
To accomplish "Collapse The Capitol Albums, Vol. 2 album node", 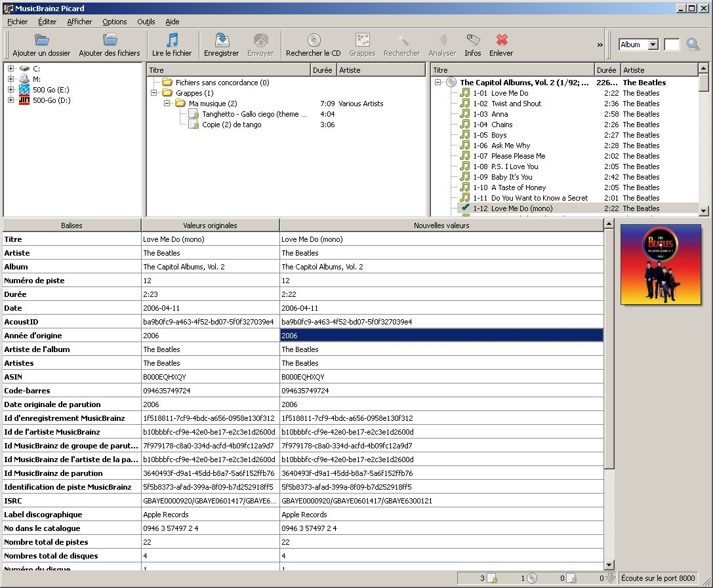I will (x=438, y=82).
